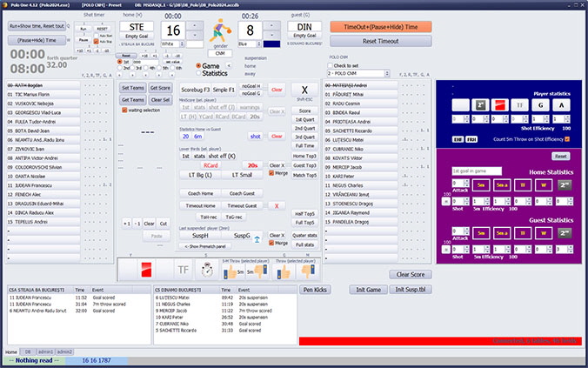Switch to the Home tab at bottom
Screen dimensions: 588x368
click(x=11, y=351)
